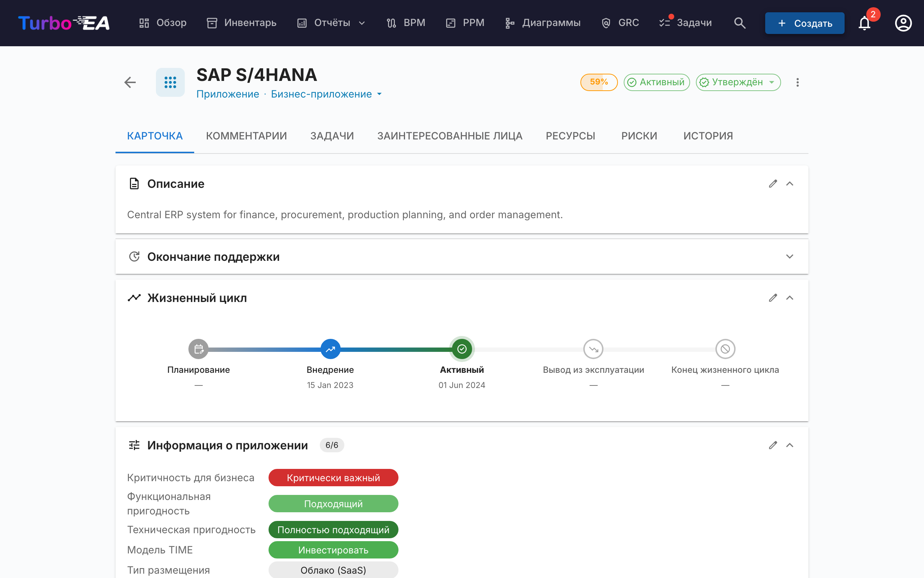This screenshot has width=924, height=578.
Task: Collapse the Жизненный цикл section
Action: coord(790,298)
